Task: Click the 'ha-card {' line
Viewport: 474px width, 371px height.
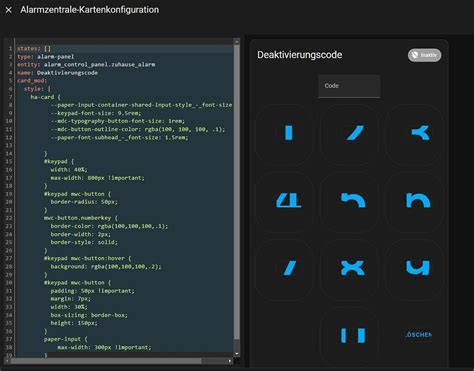Action: tap(46, 97)
